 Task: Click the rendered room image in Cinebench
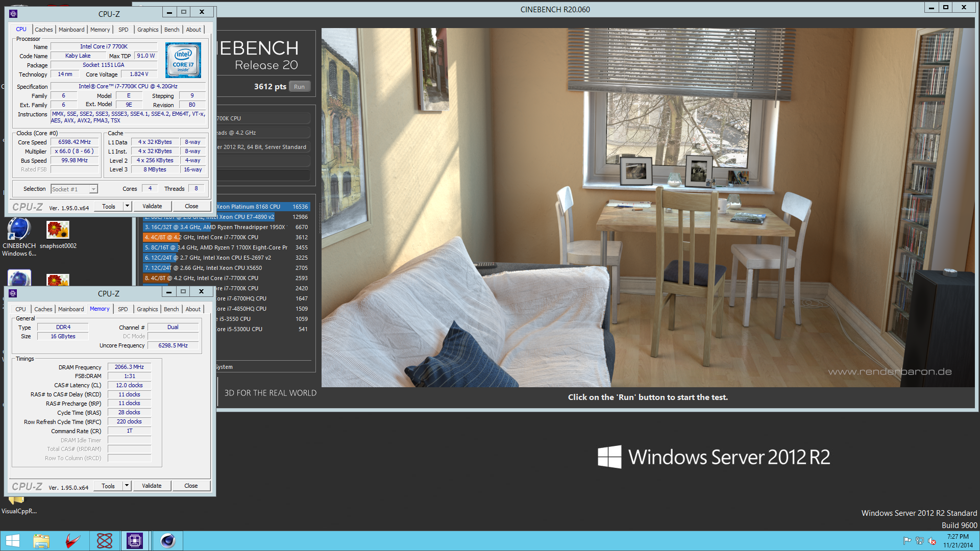pyautogui.click(x=648, y=207)
